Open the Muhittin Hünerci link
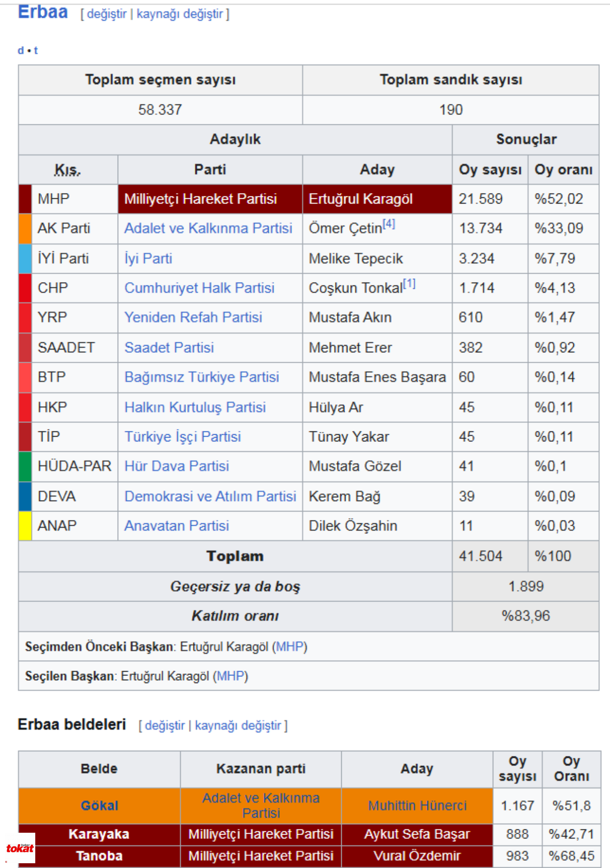This screenshot has width=610, height=868. coord(417,806)
